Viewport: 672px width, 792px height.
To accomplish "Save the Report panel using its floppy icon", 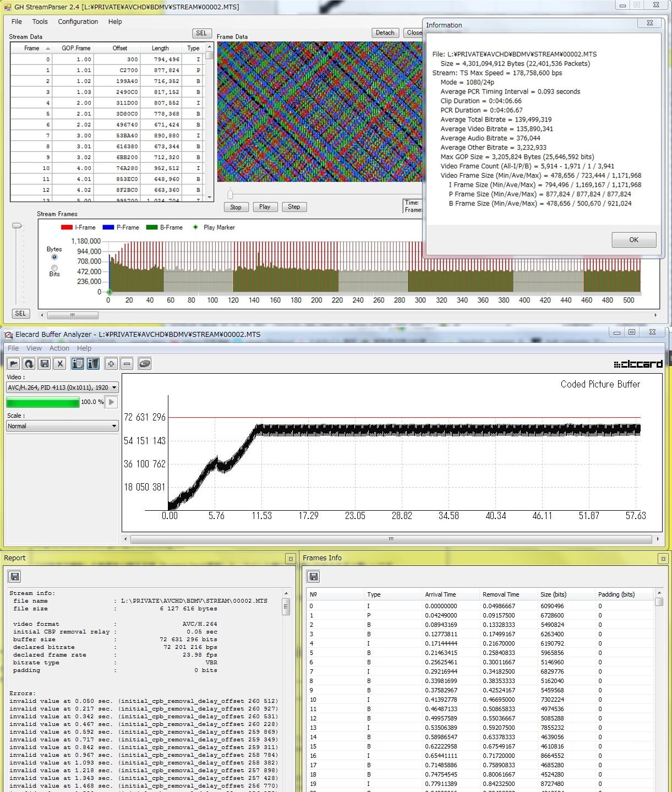I will (15, 577).
